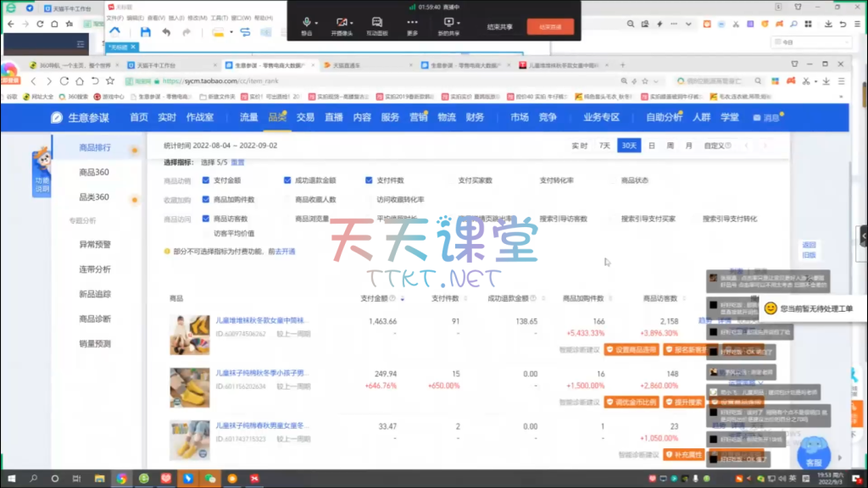This screenshot has height=488, width=868.
Task: Select the 7天 time range button
Action: click(x=604, y=146)
